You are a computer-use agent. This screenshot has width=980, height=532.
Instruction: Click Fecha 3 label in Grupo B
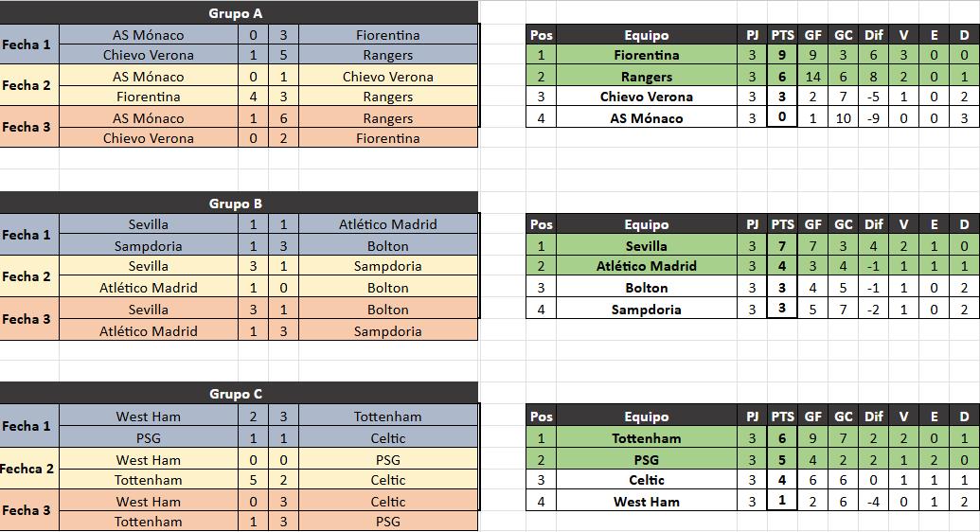tap(29, 320)
